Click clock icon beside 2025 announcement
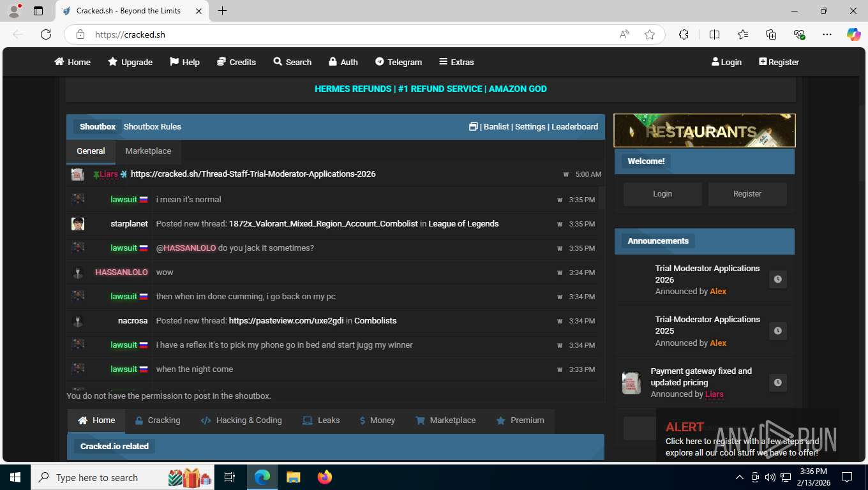Screen dimensions: 868x490 click(777, 331)
